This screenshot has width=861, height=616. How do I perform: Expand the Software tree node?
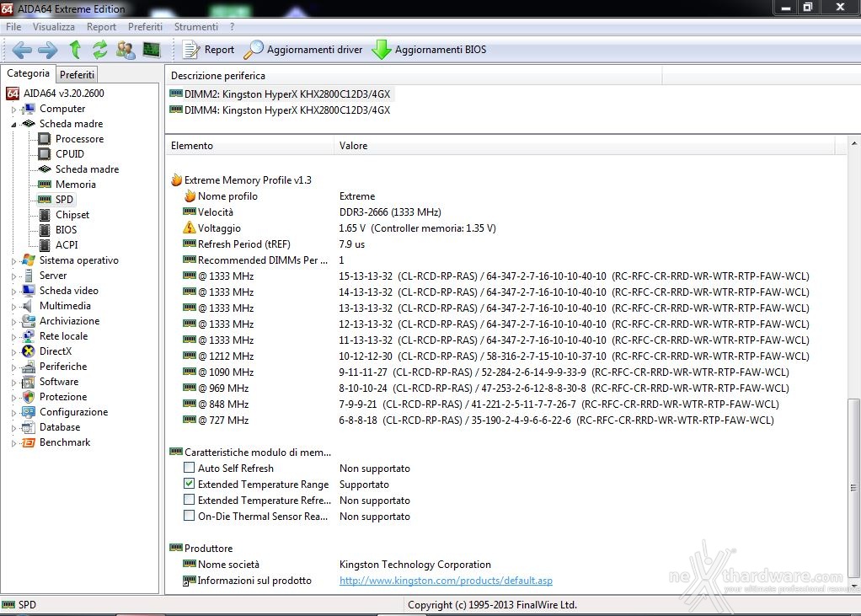[x=13, y=382]
